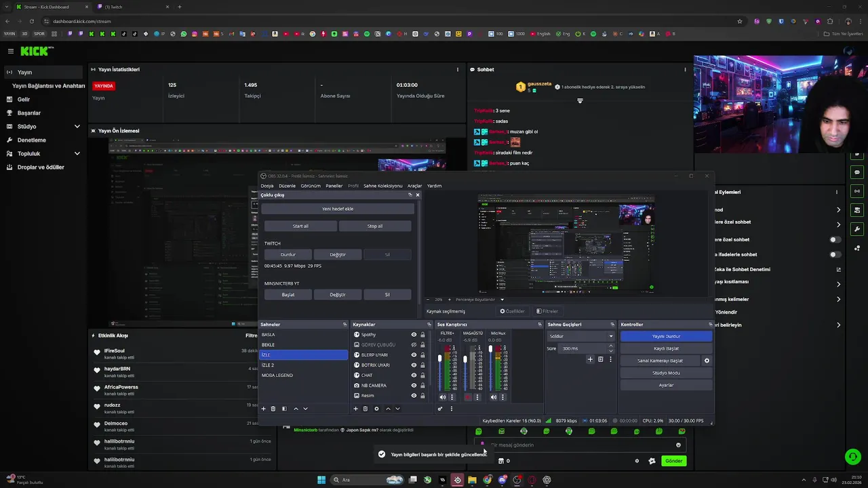Toggle the ifadelerle sohbet switch
Screen dimensions: 868x488
[835, 255]
